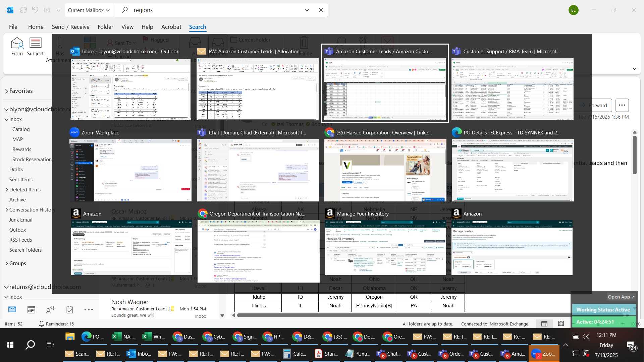Select Zoom Workplace window thumbnail
The image size is (644, 362).
(x=130, y=164)
